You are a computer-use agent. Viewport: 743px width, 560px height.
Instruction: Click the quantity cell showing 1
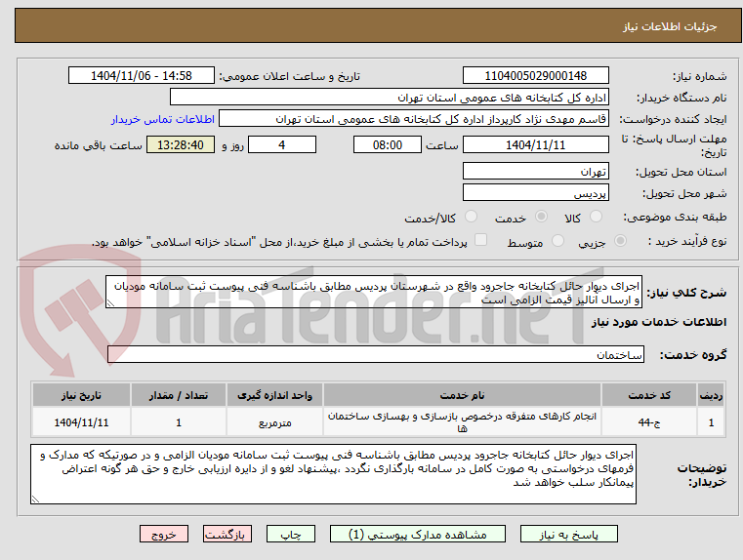(179, 422)
